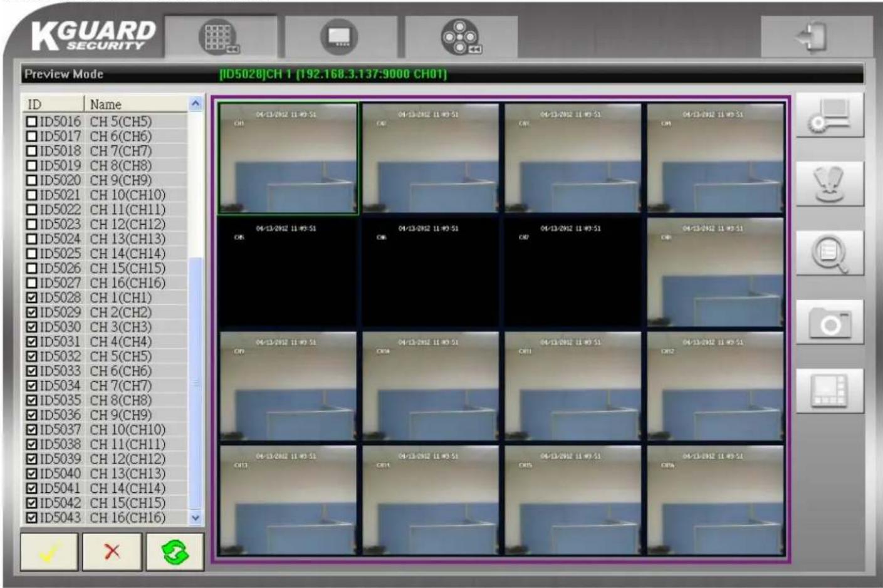Click the control panel layout icon
This screenshot has width=883, height=588.
(x=830, y=391)
